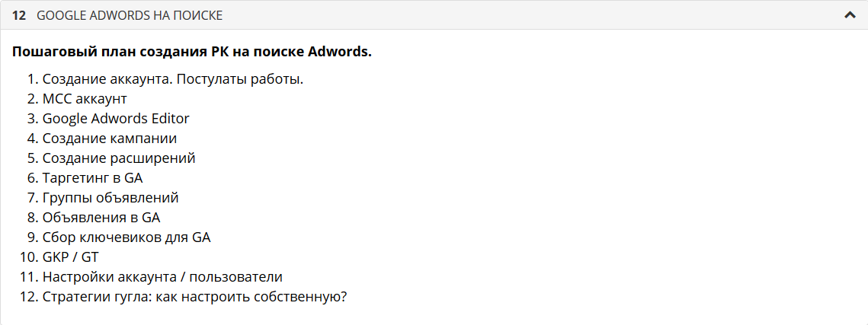Click section number 12 in header

pos(20,15)
